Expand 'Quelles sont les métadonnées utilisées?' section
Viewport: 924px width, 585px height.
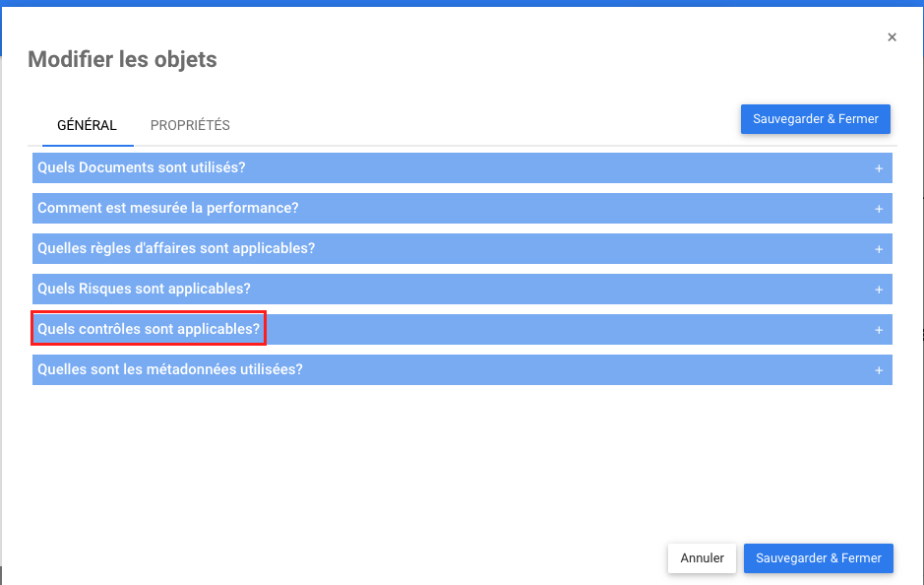pyautogui.click(x=170, y=369)
